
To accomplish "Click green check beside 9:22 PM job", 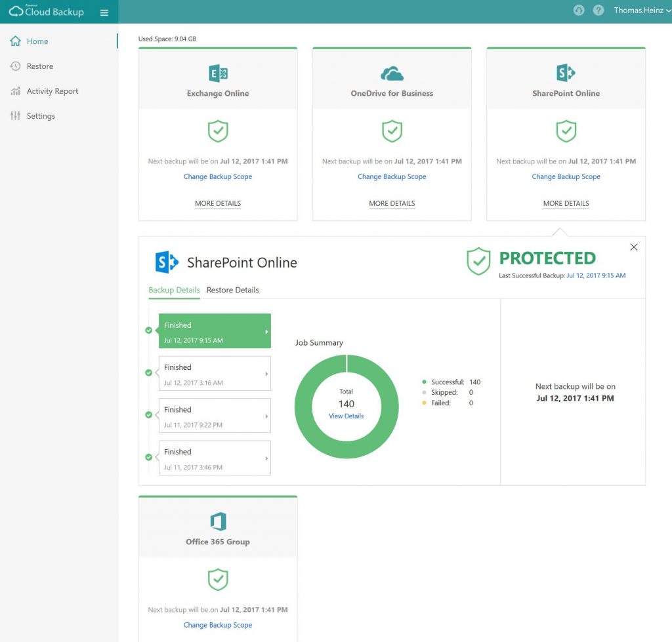I will [x=149, y=414].
